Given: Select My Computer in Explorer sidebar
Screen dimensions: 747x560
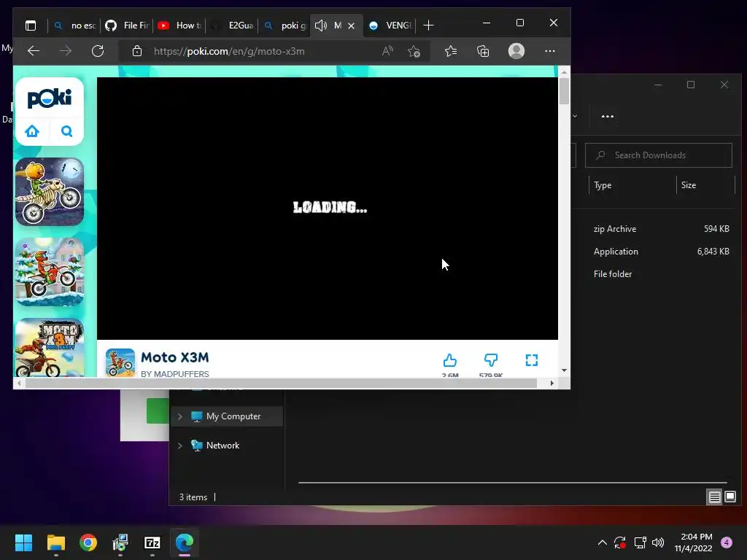Looking at the screenshot, I should (x=227, y=416).
